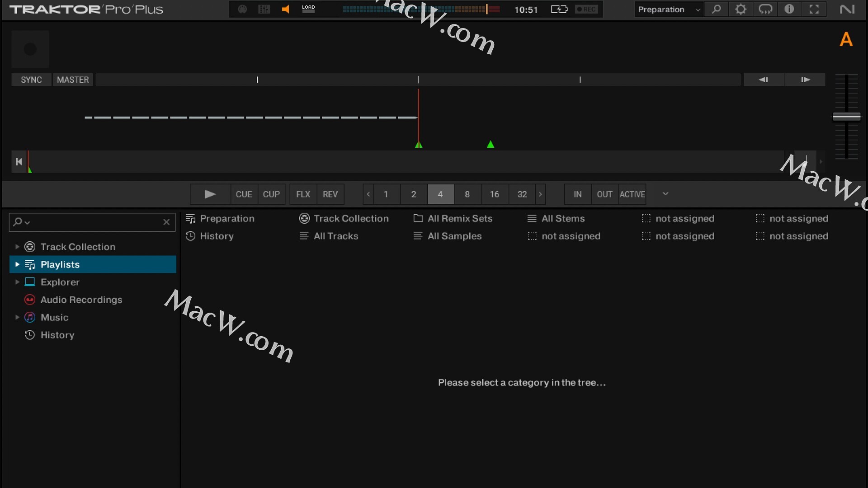Click the tempo bend down arrow button
This screenshot has height=488, width=868.
(764, 80)
